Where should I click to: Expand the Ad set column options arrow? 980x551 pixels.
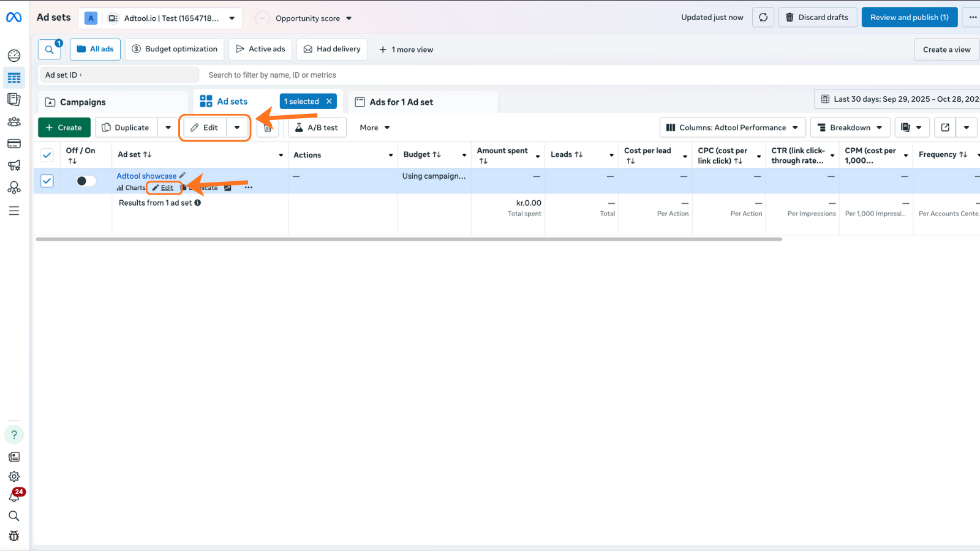281,156
